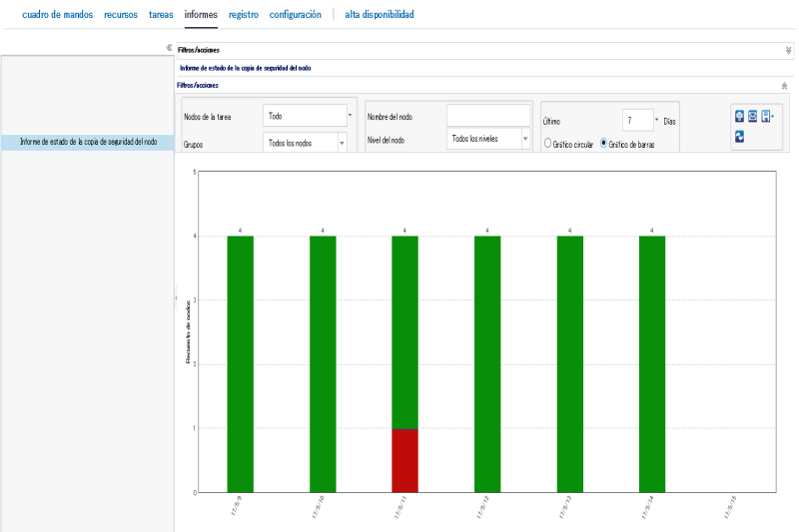Click the print report icon
Image resolution: width=799 pixels, height=532 pixels.
pyautogui.click(x=739, y=117)
